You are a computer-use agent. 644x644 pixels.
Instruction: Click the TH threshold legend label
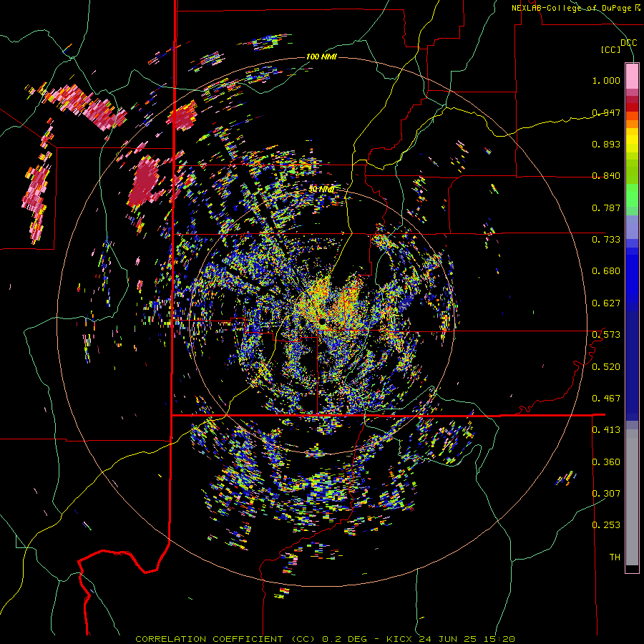click(615, 557)
